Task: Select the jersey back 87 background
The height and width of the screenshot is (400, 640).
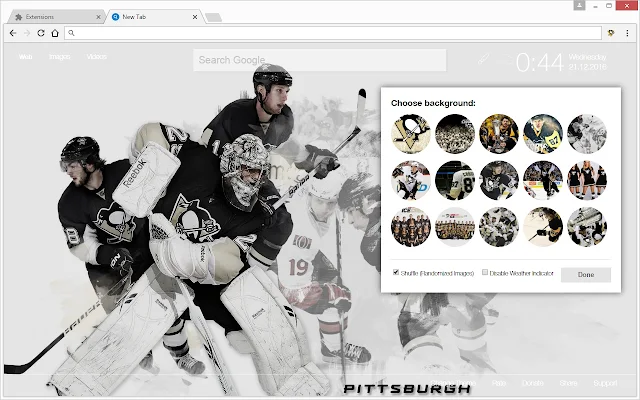Action: click(455, 180)
